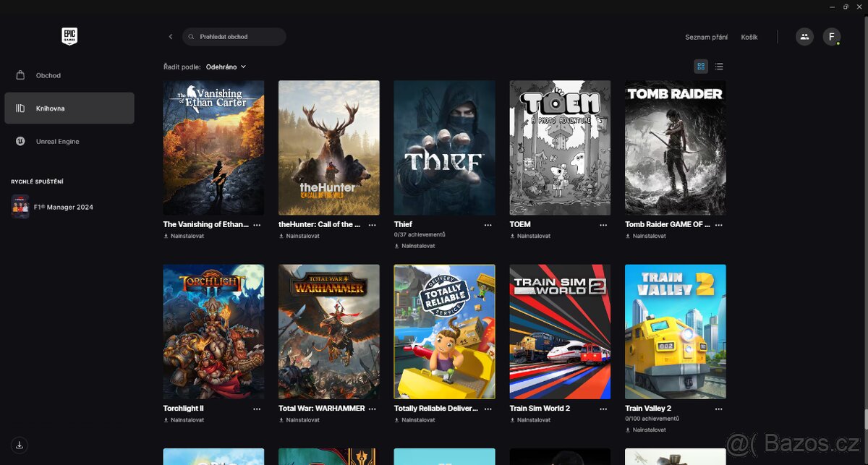Open options menu for Thief
The width and height of the screenshot is (868, 465).
tap(488, 225)
